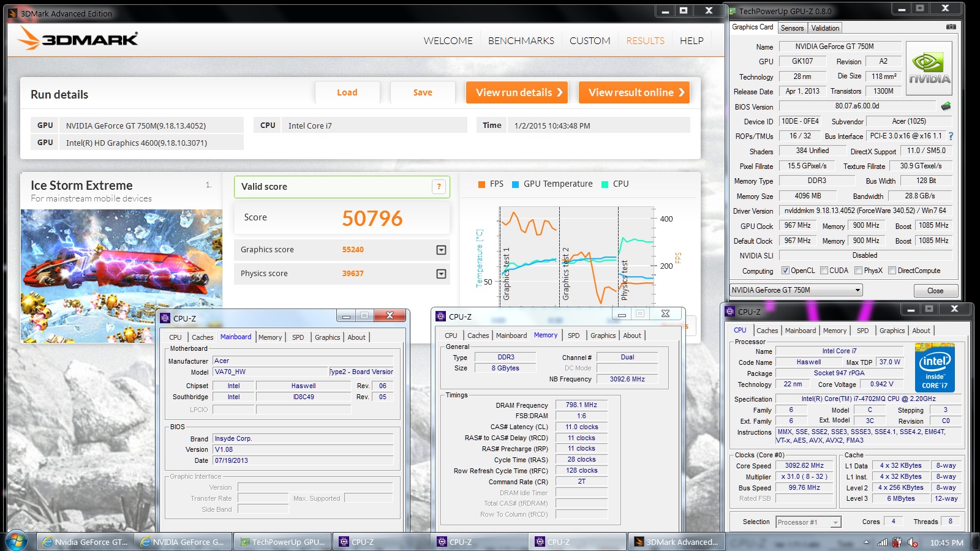Click the Core Speed value 3092.62 MHz
The width and height of the screenshot is (980, 551).
click(x=804, y=465)
